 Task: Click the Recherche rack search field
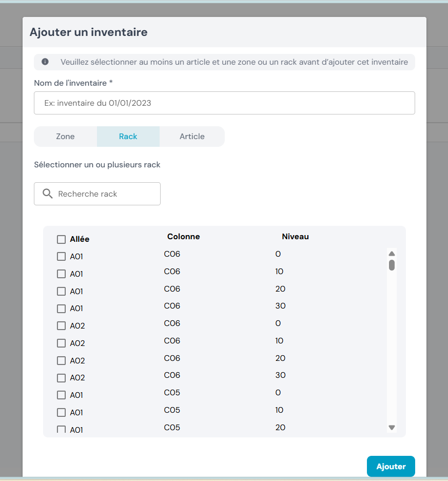point(105,194)
